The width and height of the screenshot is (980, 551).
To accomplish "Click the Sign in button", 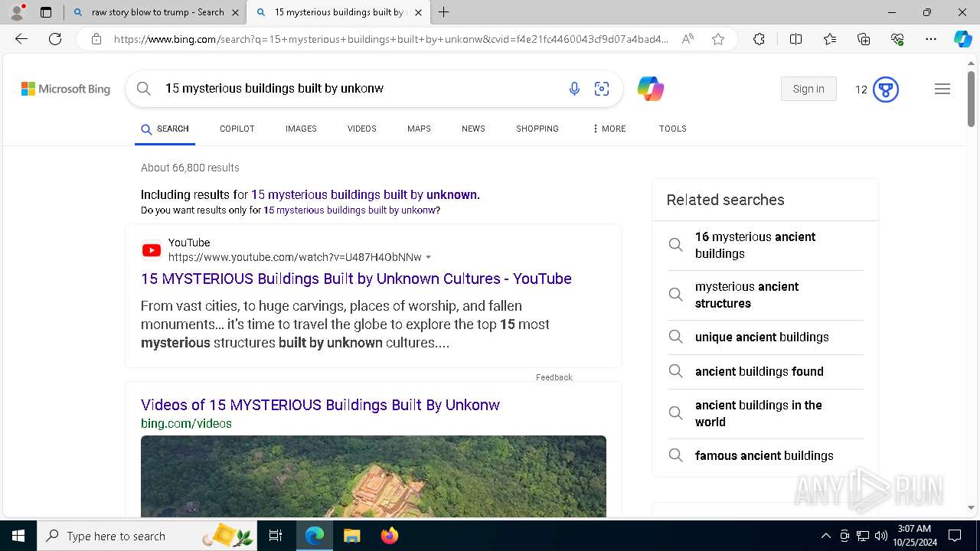I will tap(808, 89).
